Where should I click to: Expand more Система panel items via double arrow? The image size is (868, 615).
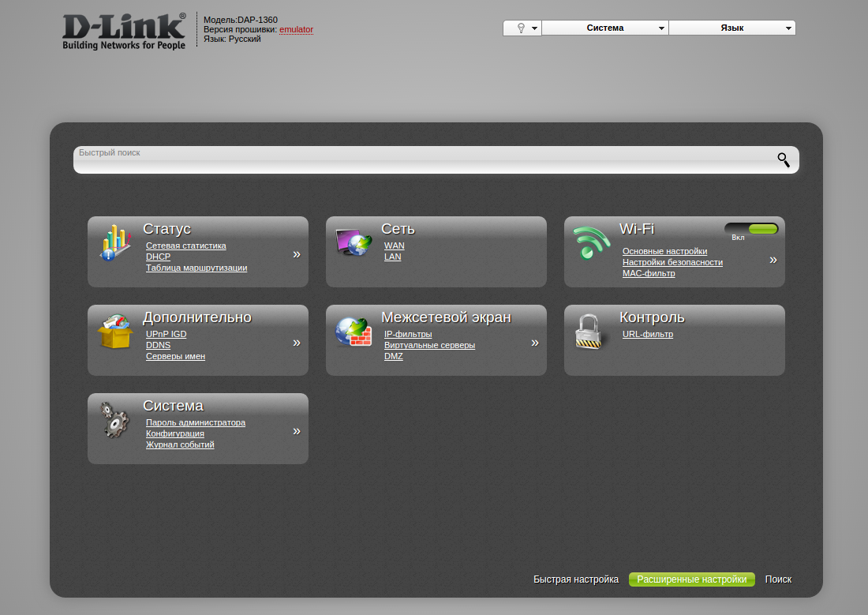[x=297, y=431]
